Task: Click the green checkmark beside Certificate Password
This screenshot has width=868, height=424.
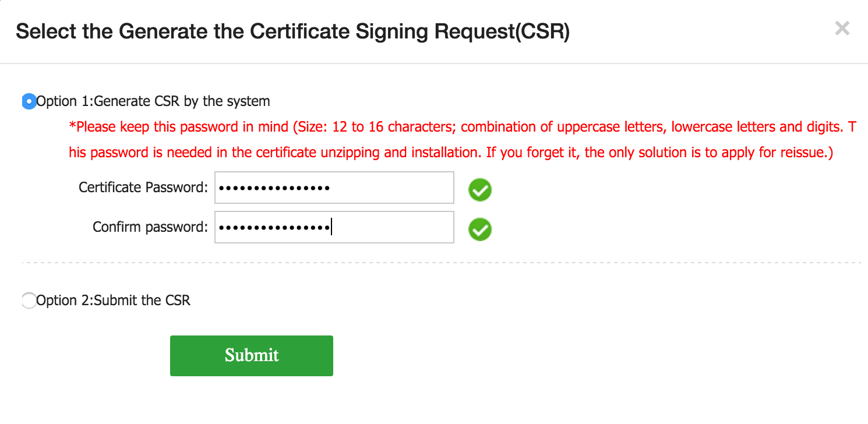Action: point(480,189)
